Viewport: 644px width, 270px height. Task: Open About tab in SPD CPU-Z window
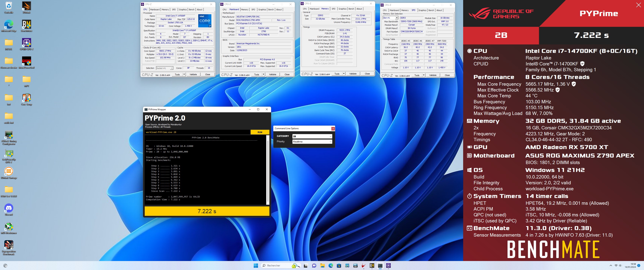tap(439, 10)
